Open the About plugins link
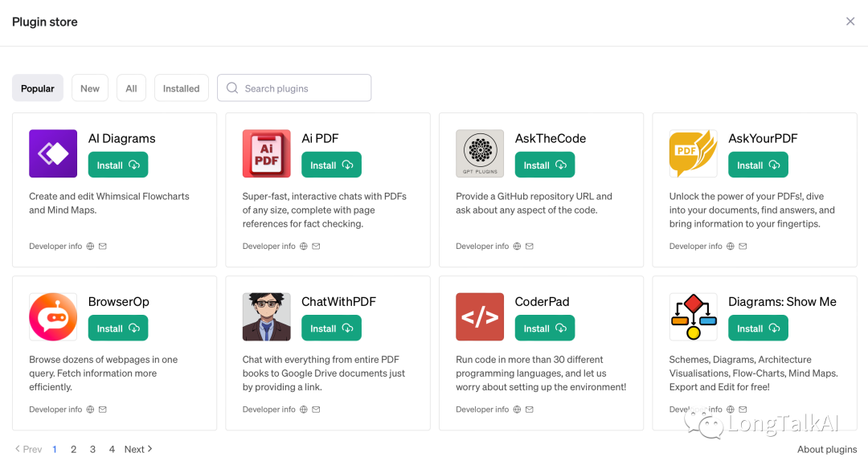The height and width of the screenshot is (465, 868). [827, 450]
